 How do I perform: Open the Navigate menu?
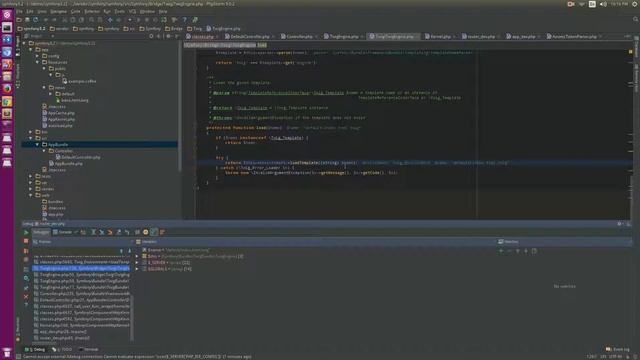[x=58, y=11]
